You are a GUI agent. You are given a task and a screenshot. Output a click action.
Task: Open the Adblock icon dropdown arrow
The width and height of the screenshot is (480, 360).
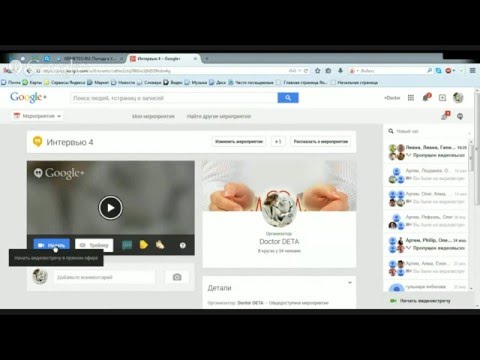coord(454,71)
